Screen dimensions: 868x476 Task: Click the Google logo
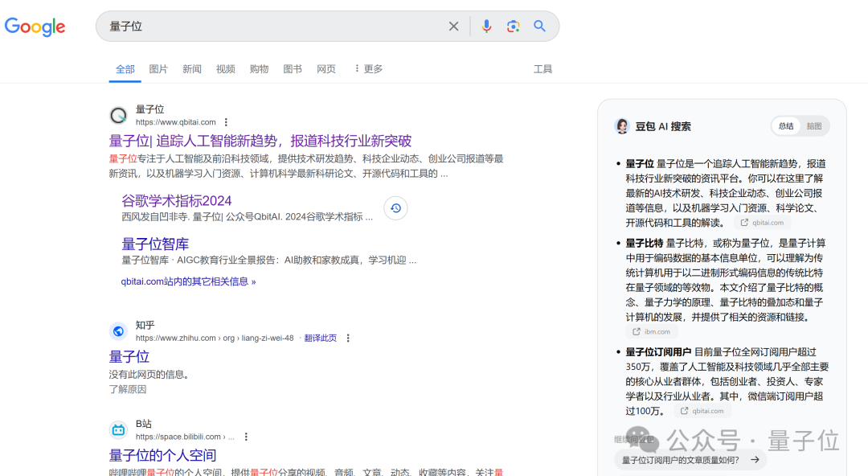pos(35,26)
